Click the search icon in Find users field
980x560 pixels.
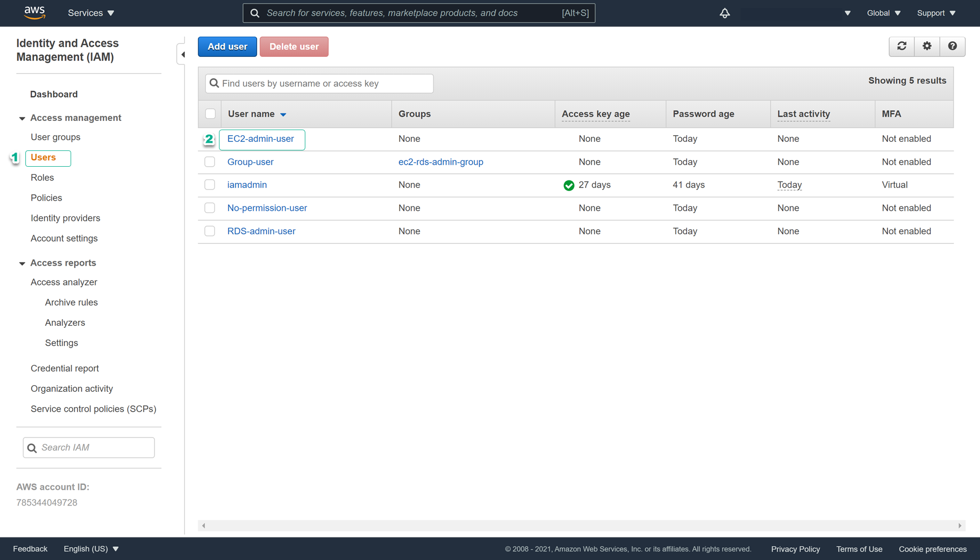[214, 83]
